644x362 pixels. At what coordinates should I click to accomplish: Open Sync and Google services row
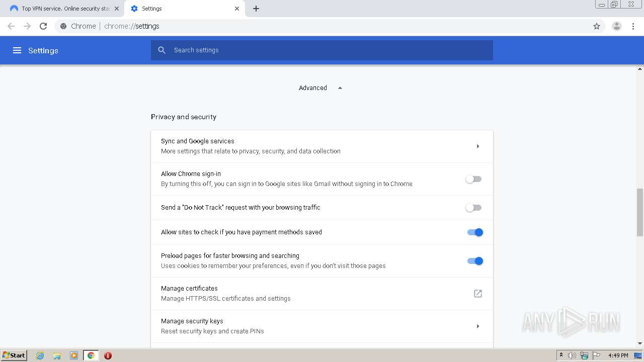tap(322, 146)
